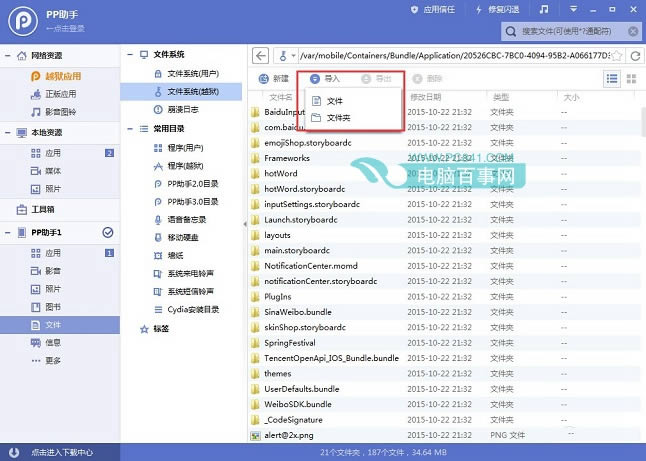
Task: Open 崩溃日志 crash logs
Action: [176, 110]
